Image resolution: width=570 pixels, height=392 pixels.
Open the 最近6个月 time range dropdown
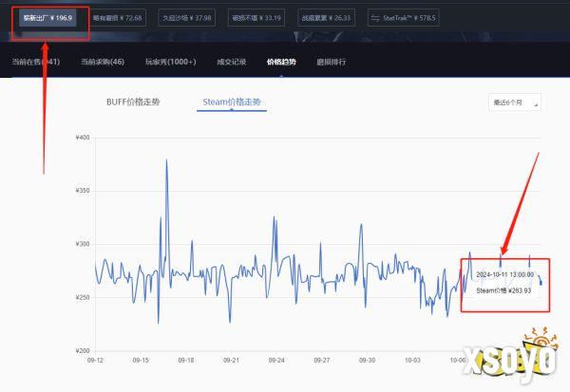(515, 103)
